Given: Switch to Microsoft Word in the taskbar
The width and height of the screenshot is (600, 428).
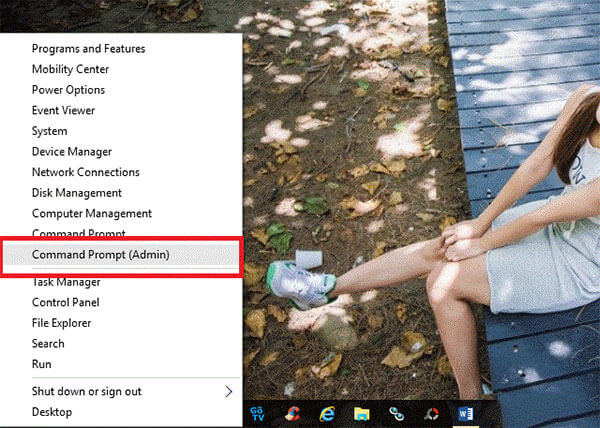Looking at the screenshot, I should (467, 412).
